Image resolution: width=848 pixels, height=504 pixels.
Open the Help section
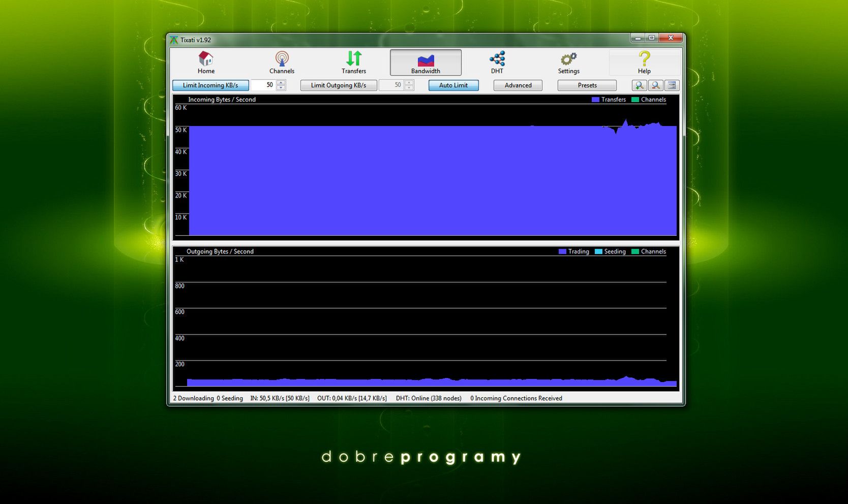[x=644, y=62]
